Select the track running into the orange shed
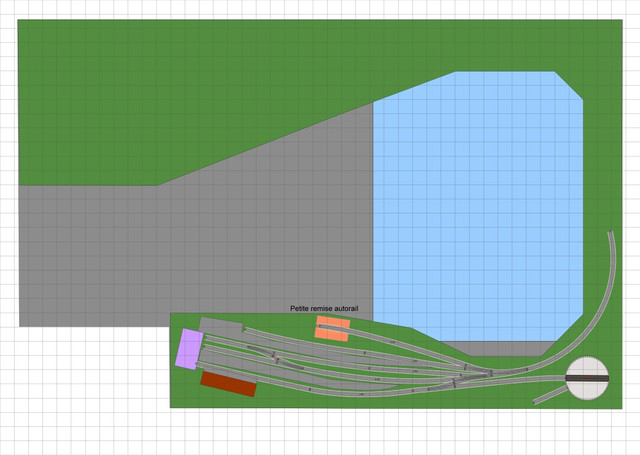This screenshot has height=455, width=640. [392, 341]
